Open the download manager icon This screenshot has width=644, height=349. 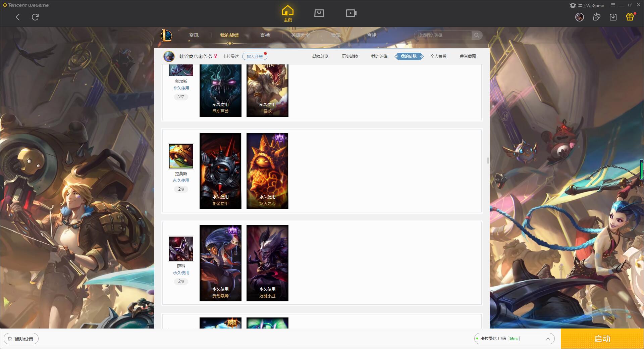tap(613, 17)
